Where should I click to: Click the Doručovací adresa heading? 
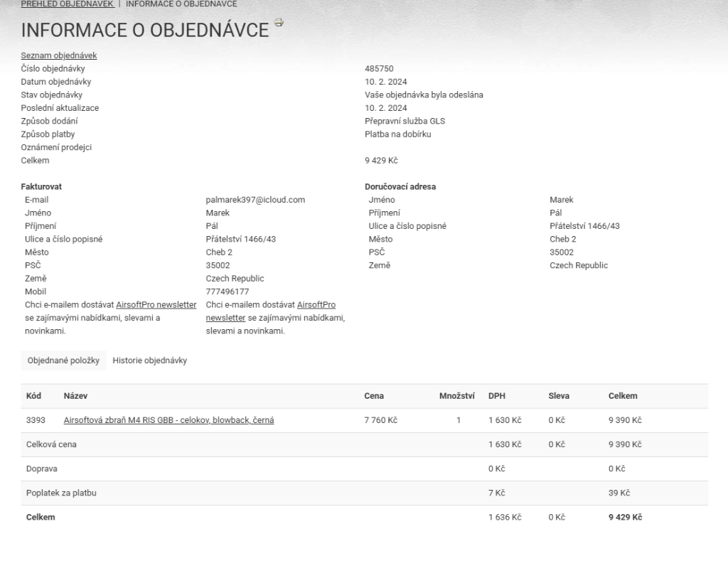(x=400, y=186)
